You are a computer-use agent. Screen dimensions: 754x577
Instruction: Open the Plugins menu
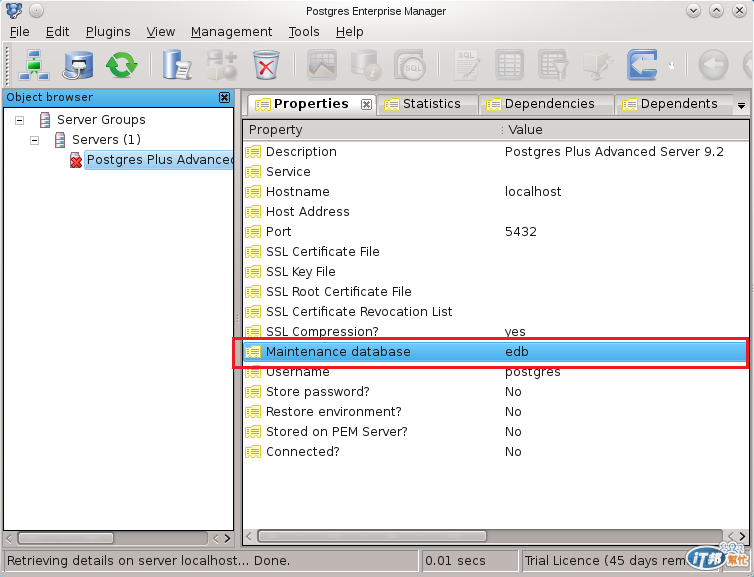click(108, 32)
